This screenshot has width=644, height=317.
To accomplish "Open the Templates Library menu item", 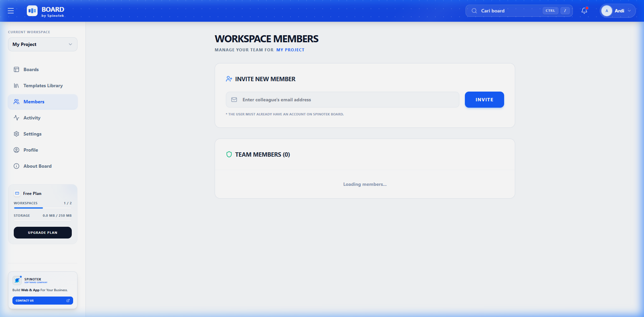I will [43, 86].
